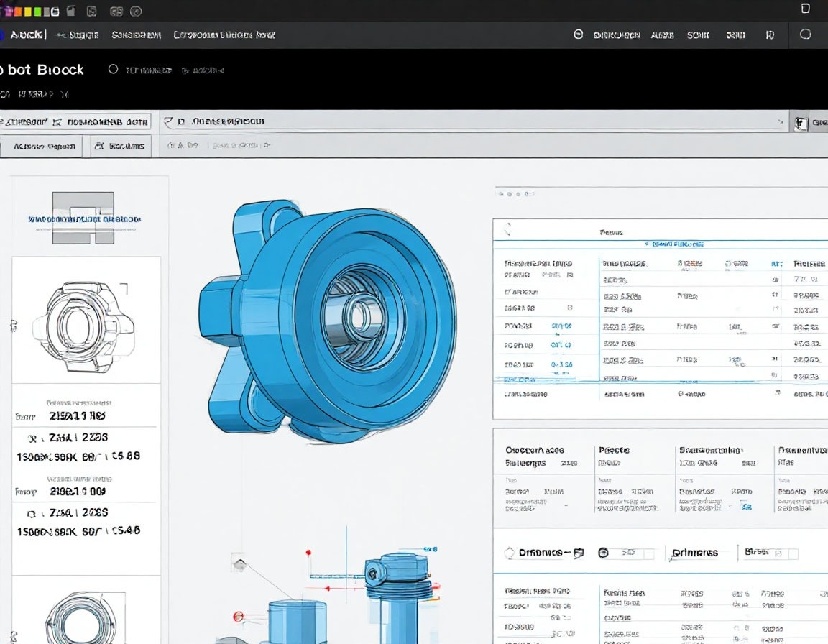Click the small blue link in the third column of the middle panel
Screen dimensions: 828x644
pos(747,507)
